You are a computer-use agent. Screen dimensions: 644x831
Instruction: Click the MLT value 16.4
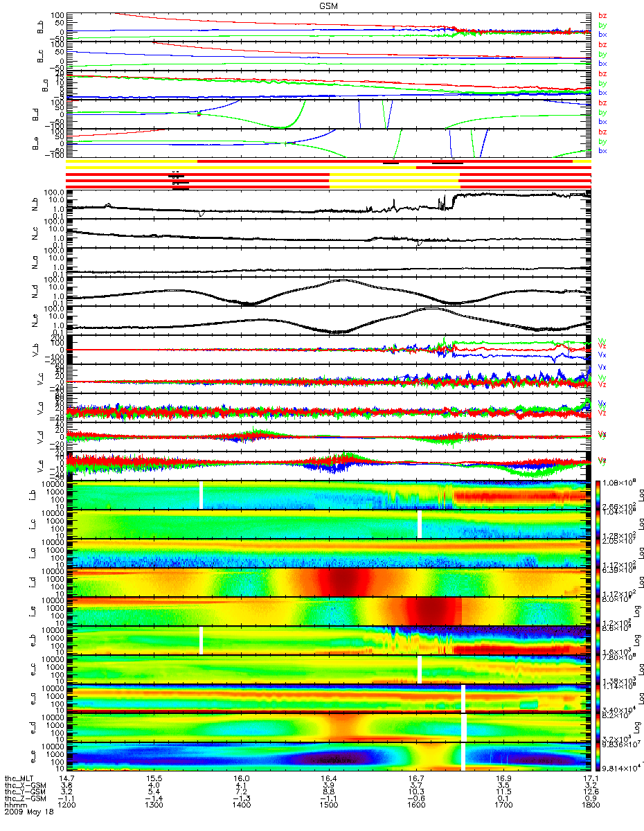coord(328,780)
